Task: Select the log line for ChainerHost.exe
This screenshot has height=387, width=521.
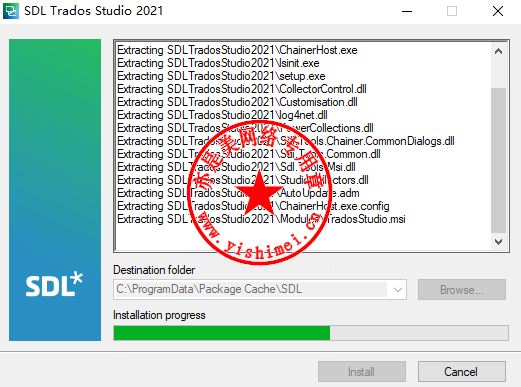Action: tap(237, 50)
